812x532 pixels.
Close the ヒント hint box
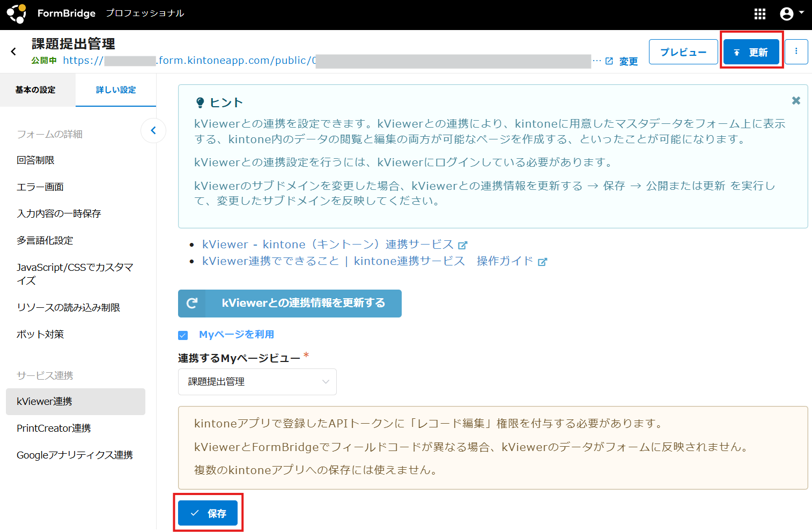pos(796,100)
